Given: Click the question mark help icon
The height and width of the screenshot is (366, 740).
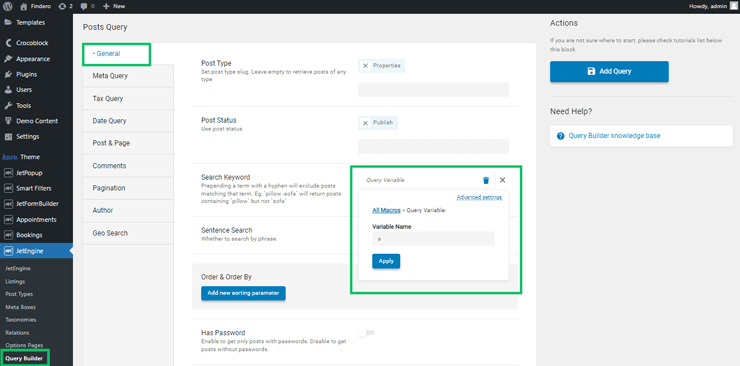Looking at the screenshot, I should pos(561,136).
